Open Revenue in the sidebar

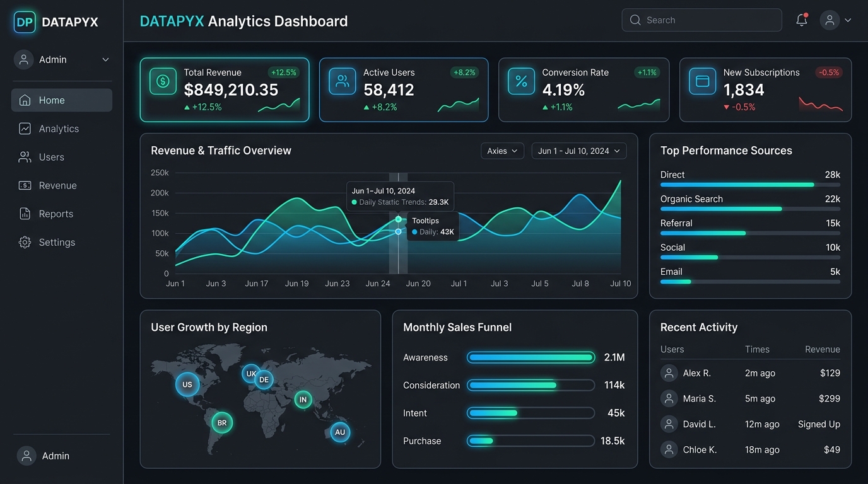[62, 185]
